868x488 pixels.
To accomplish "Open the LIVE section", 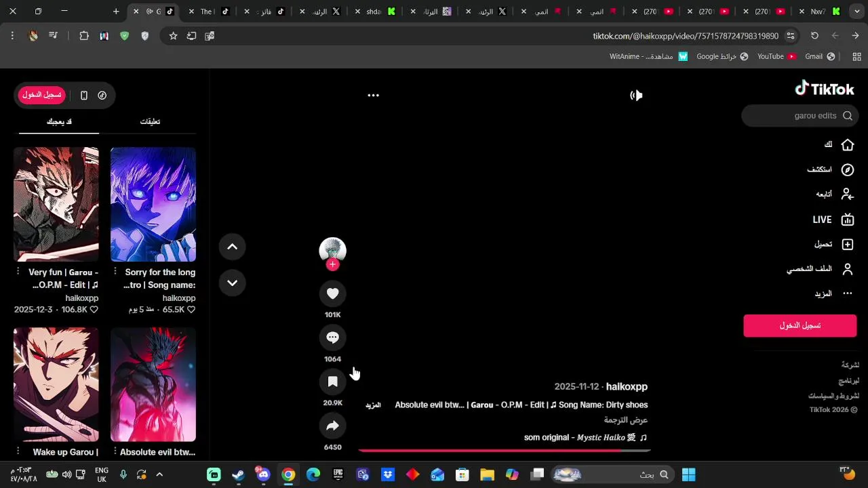I will (833, 220).
